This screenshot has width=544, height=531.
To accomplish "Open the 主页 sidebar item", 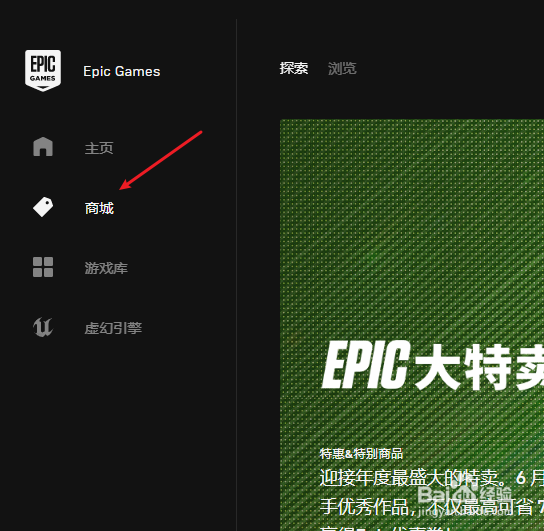I will pos(99,148).
